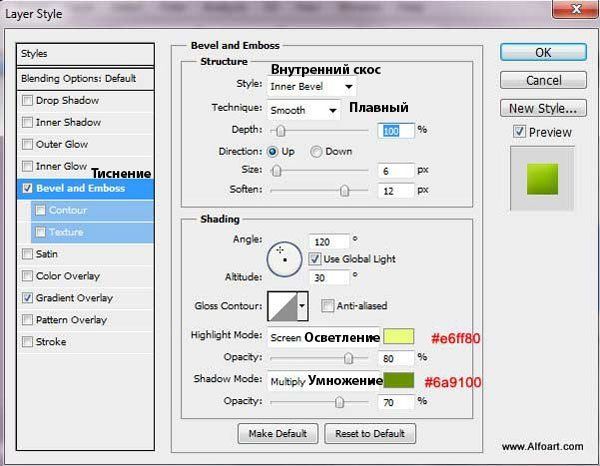Click the Make Default button

pyautogui.click(x=278, y=433)
